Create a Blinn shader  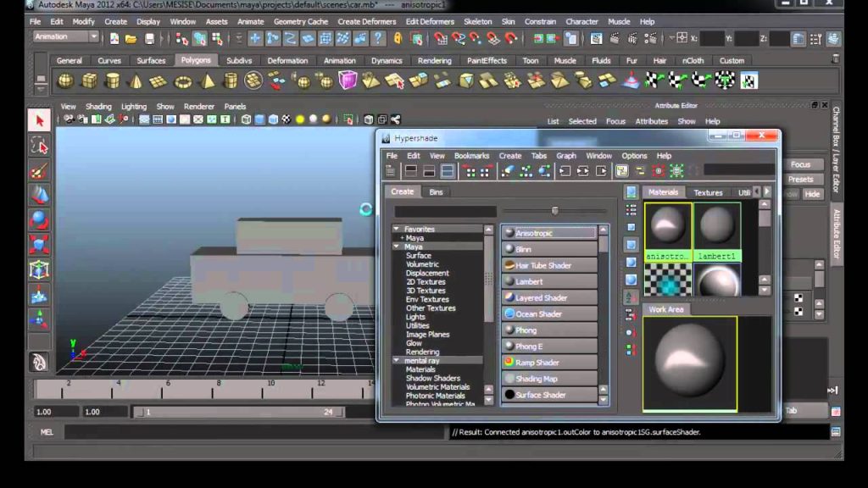pos(549,249)
